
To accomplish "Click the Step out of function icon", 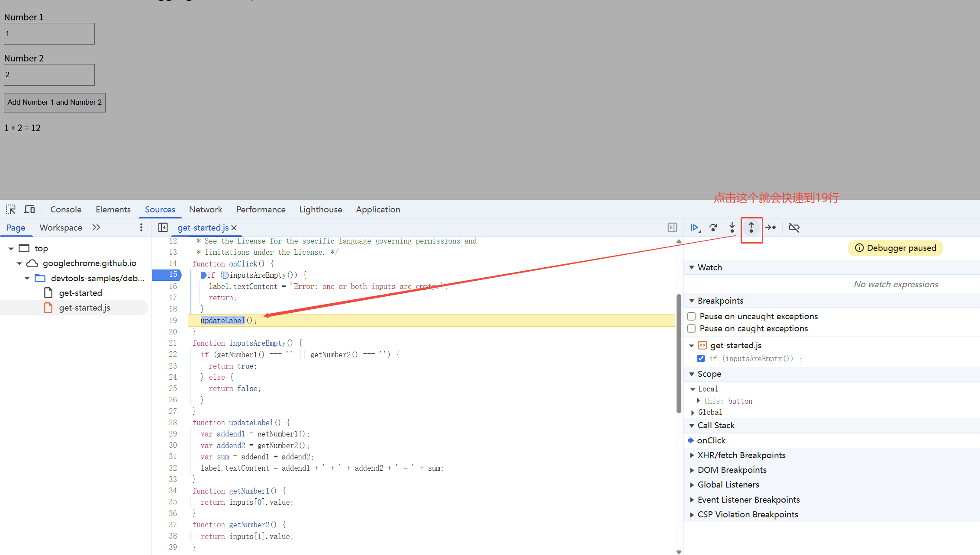I will point(751,228).
